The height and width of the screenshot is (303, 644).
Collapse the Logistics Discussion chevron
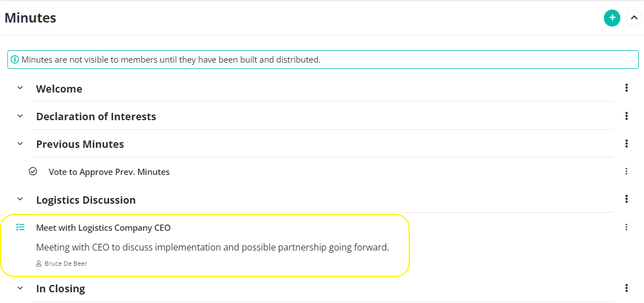(x=20, y=199)
